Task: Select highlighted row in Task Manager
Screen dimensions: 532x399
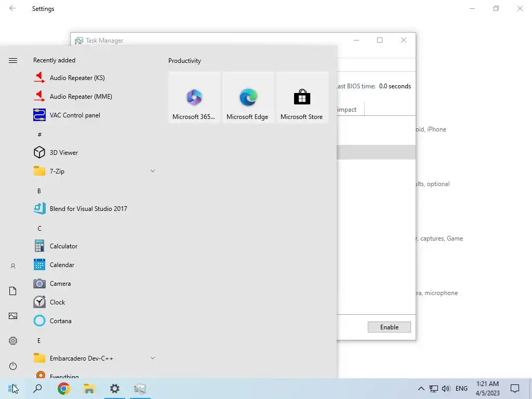Action: pyautogui.click(x=376, y=152)
